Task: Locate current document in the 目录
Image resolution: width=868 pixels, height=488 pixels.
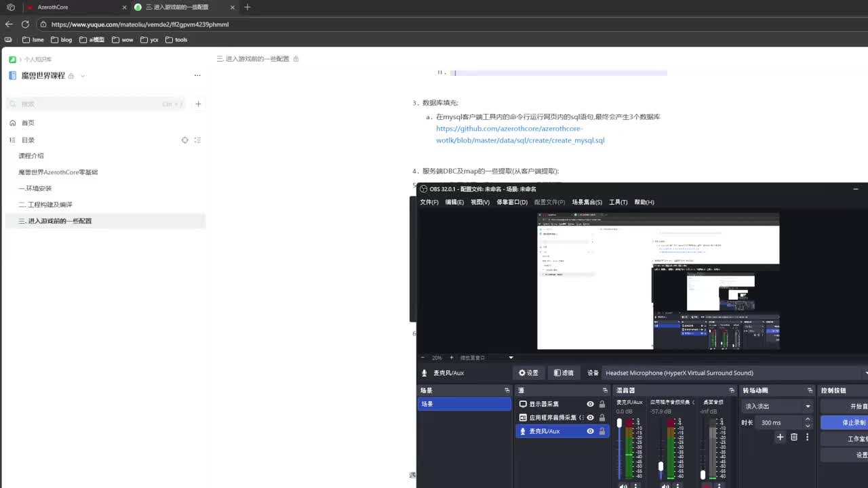Action: pyautogui.click(x=184, y=140)
